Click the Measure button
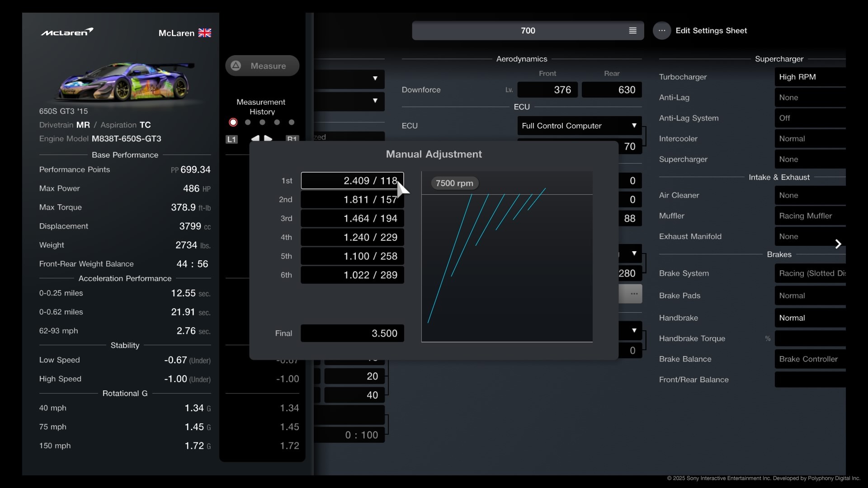 tap(262, 66)
